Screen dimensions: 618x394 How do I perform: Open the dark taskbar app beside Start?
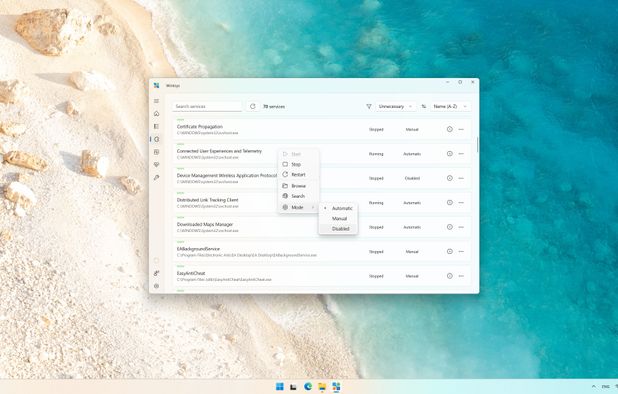pyautogui.click(x=294, y=387)
